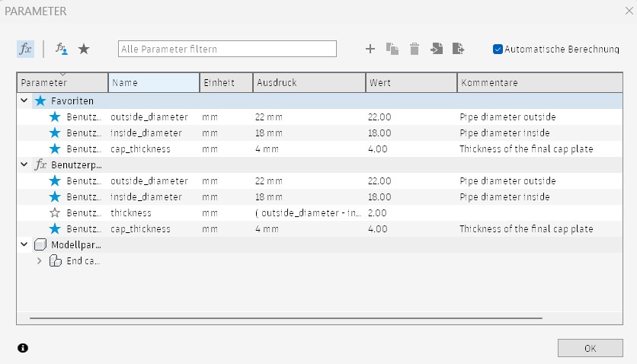Viewport: 637px width, 364px height.
Task: Mark thickness parameter as favorite
Action: coord(54,212)
